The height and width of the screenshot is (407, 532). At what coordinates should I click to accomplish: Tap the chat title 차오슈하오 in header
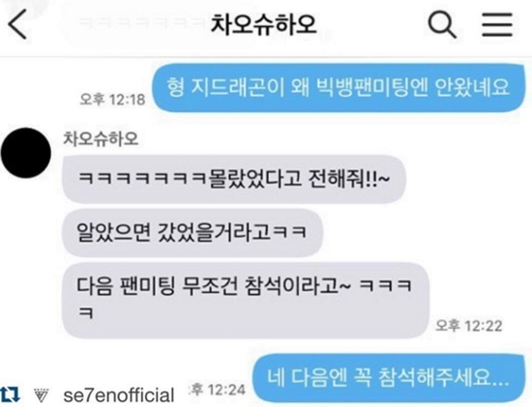pyautogui.click(x=264, y=24)
